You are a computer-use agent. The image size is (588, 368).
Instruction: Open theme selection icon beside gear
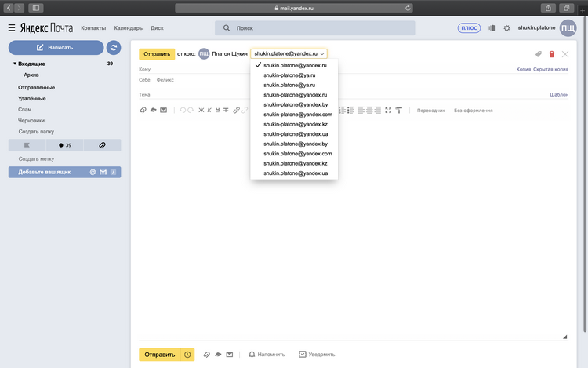click(492, 28)
